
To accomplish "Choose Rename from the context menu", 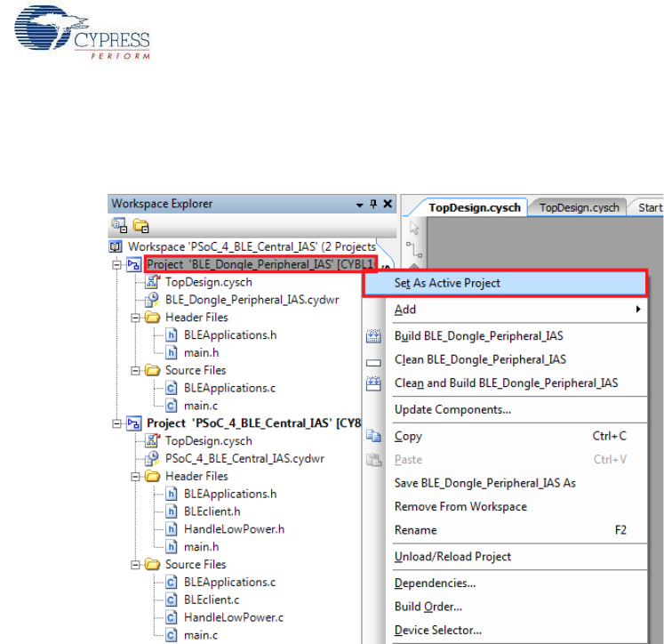I will click(x=517, y=530).
